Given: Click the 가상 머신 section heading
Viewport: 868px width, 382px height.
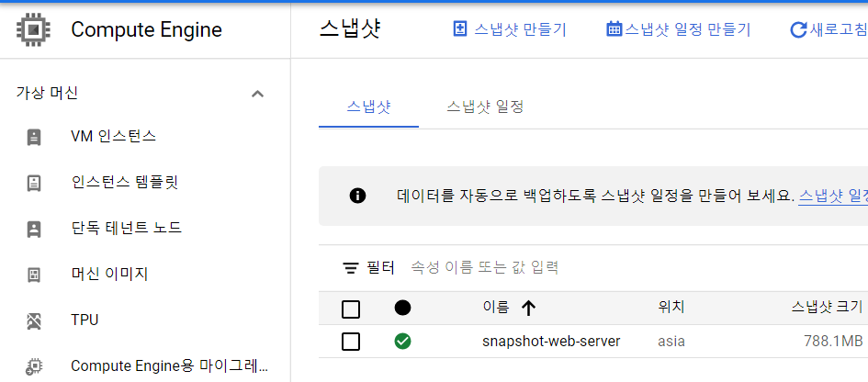Looking at the screenshot, I should (47, 93).
